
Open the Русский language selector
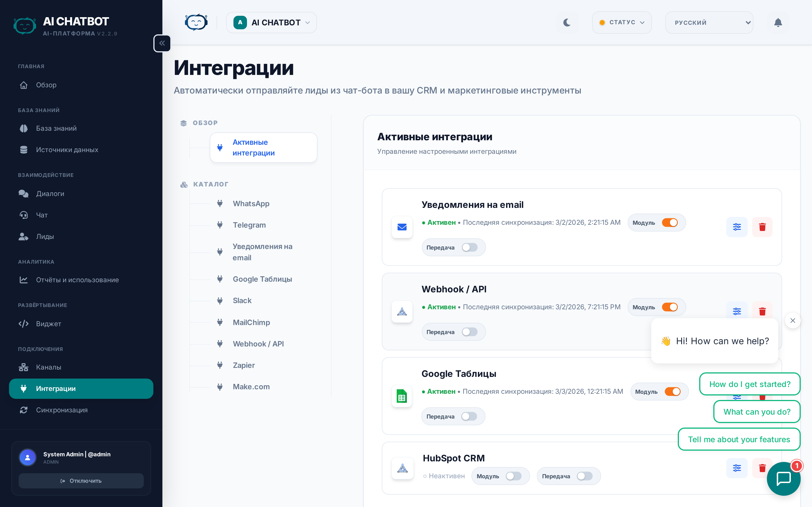click(x=709, y=23)
